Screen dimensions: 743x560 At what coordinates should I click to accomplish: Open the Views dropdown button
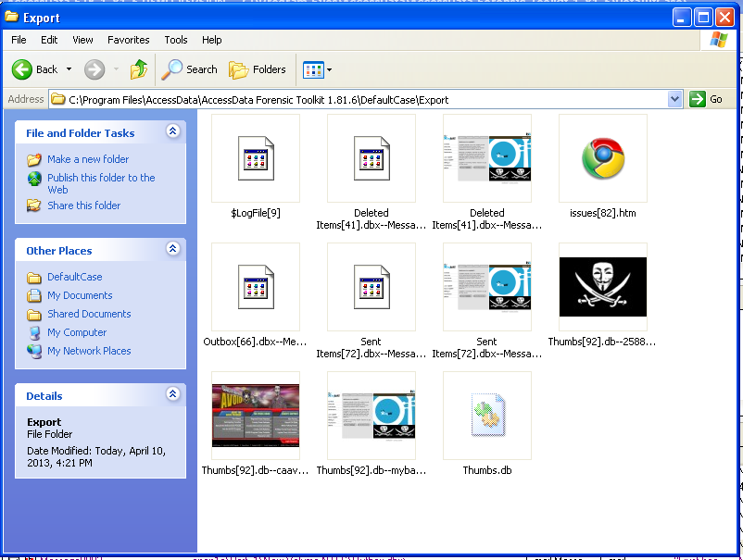click(317, 69)
